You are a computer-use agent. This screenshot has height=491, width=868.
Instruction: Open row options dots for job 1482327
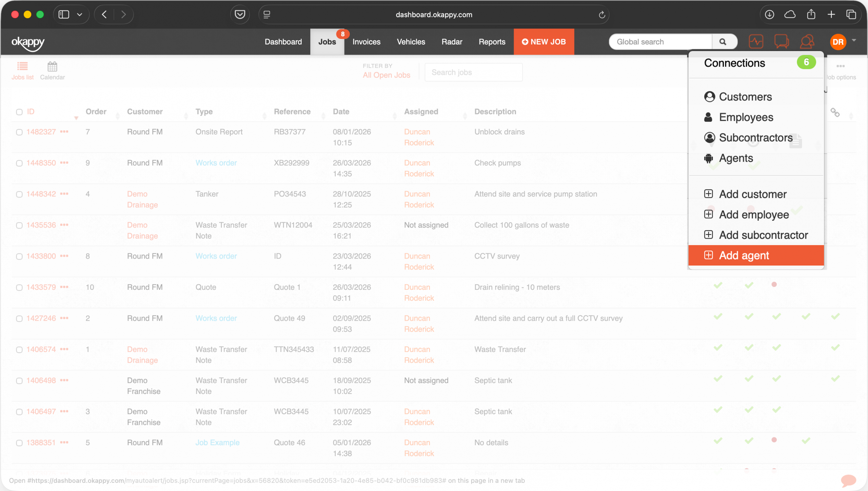tap(64, 132)
